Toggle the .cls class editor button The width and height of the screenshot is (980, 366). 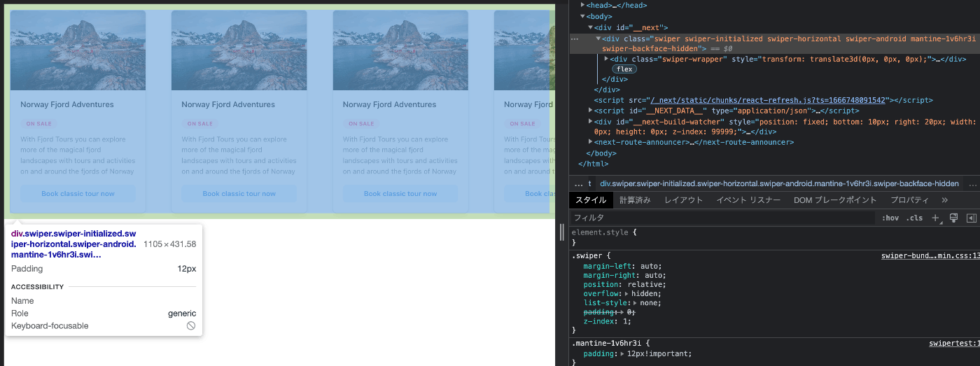pyautogui.click(x=915, y=218)
